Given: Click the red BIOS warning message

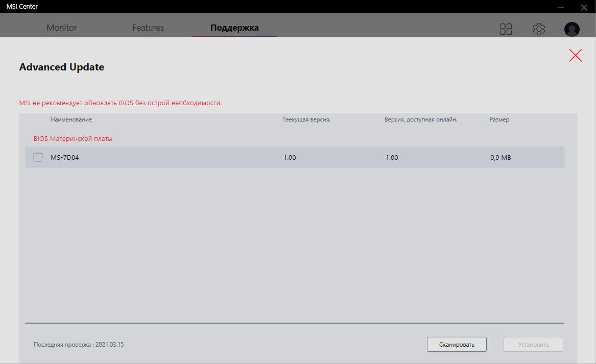Looking at the screenshot, I should 121,103.
